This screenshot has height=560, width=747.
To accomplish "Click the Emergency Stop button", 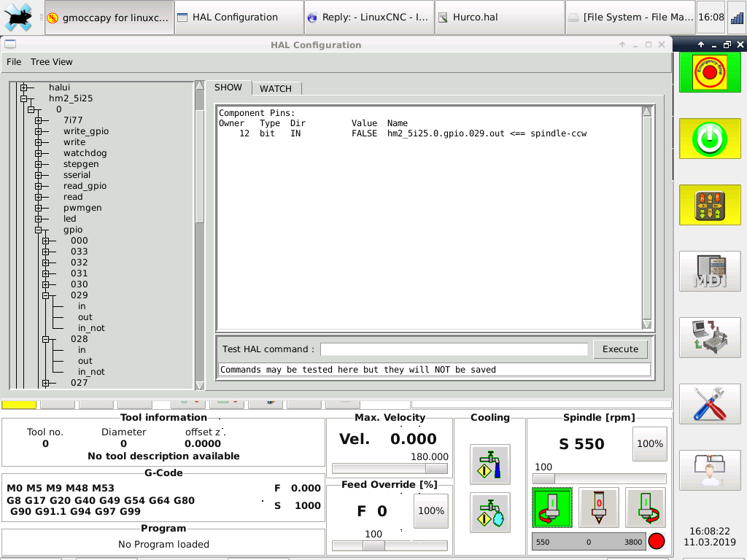I will 710,72.
